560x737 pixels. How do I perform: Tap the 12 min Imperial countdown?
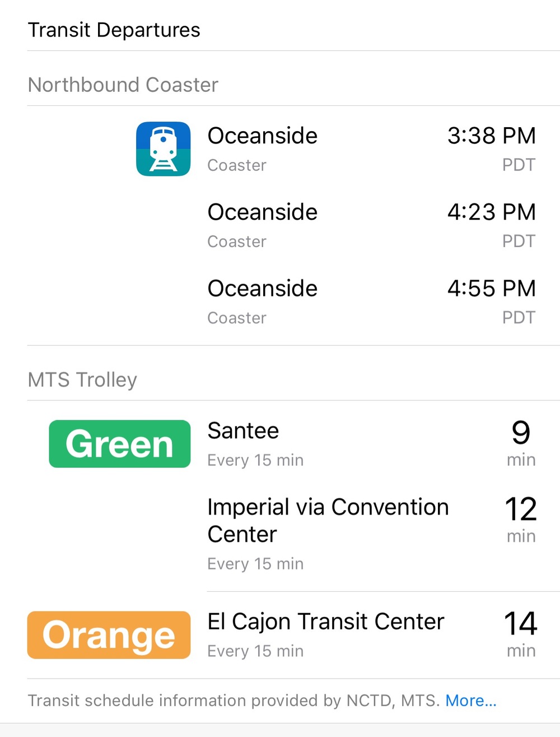pyautogui.click(x=521, y=519)
